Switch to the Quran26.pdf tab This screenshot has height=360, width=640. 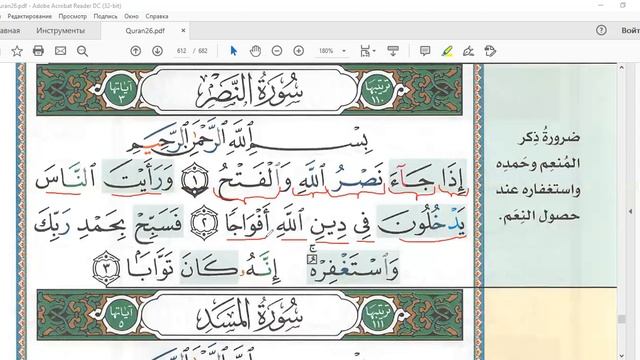click(145, 31)
